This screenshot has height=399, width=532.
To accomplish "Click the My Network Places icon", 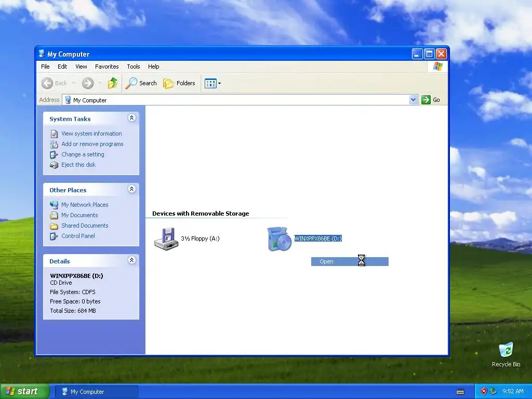I will (x=54, y=205).
